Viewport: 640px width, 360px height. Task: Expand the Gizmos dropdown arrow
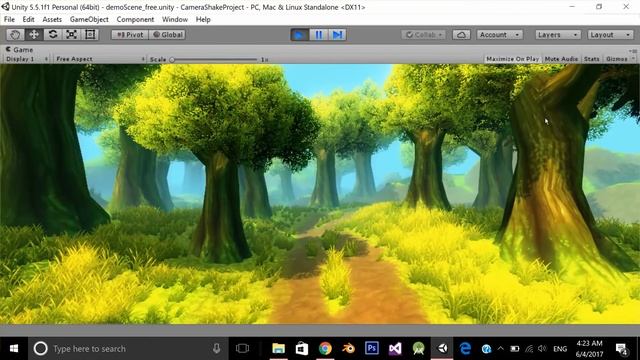tap(633, 59)
